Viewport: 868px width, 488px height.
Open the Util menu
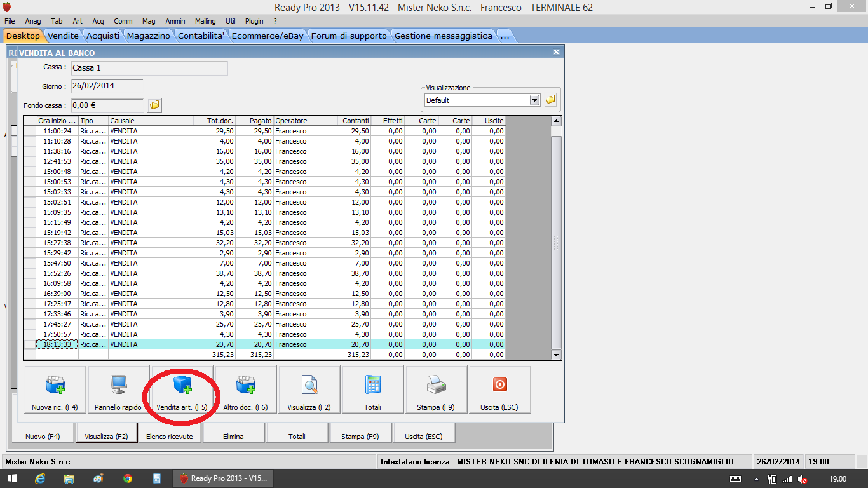231,21
